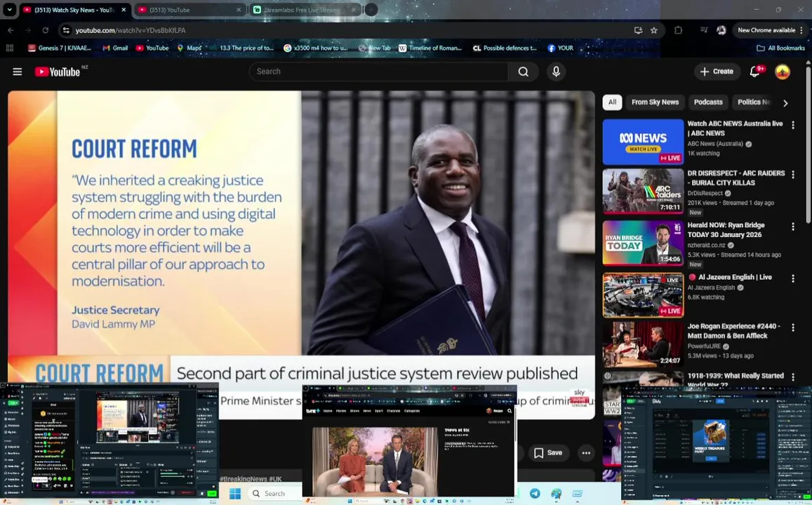
Task: Open the tab search dropdown chevron
Action: click(9, 9)
